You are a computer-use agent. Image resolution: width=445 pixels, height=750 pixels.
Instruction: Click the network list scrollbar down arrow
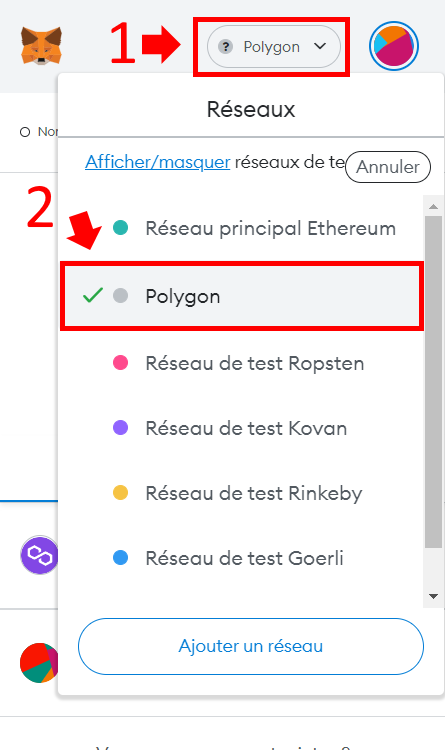[434, 596]
